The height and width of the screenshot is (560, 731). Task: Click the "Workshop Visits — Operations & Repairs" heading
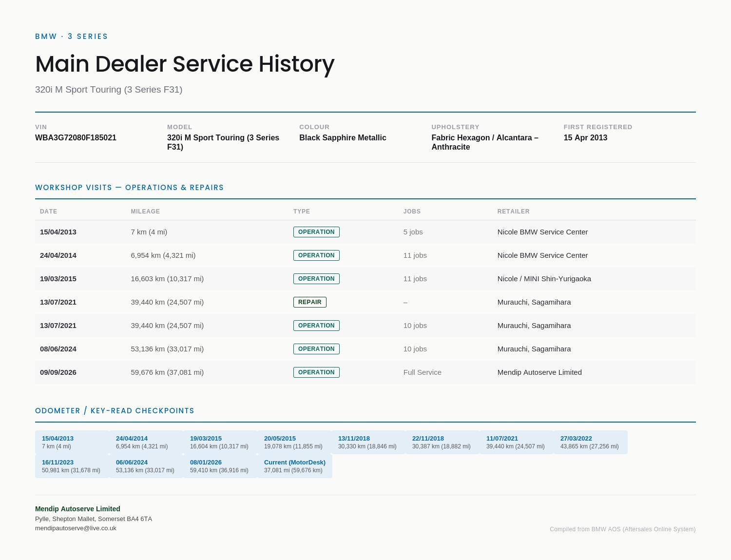pyautogui.click(x=129, y=188)
